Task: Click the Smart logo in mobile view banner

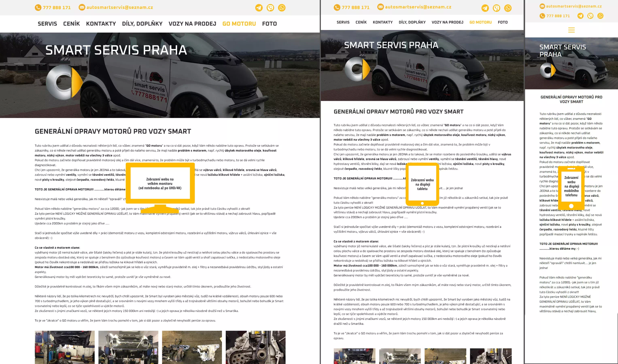Action: tap(548, 70)
